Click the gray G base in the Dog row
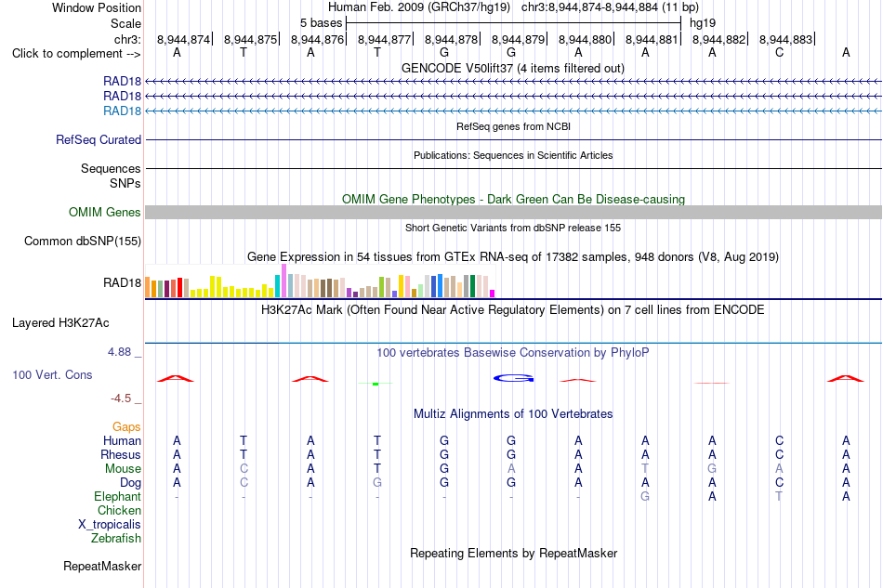 [x=377, y=483]
